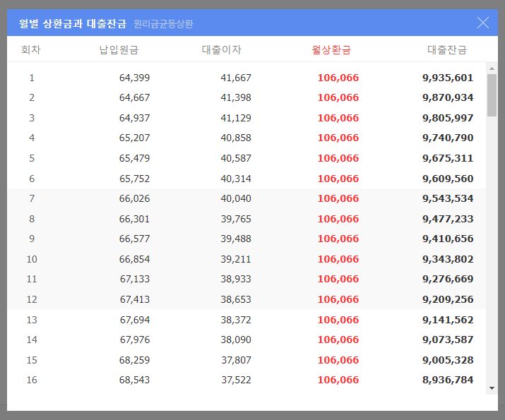Click the 납입원금 column header
The height and width of the screenshot is (420, 505).
coord(119,49)
